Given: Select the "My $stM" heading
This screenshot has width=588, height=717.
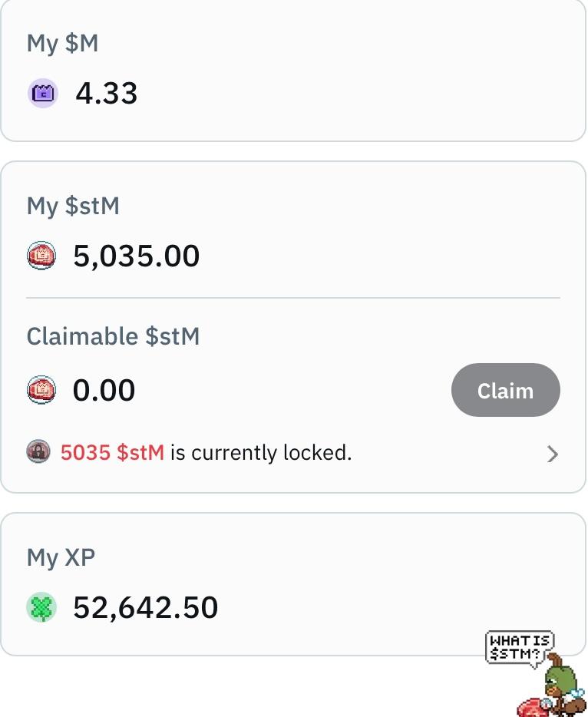Looking at the screenshot, I should [x=73, y=206].
